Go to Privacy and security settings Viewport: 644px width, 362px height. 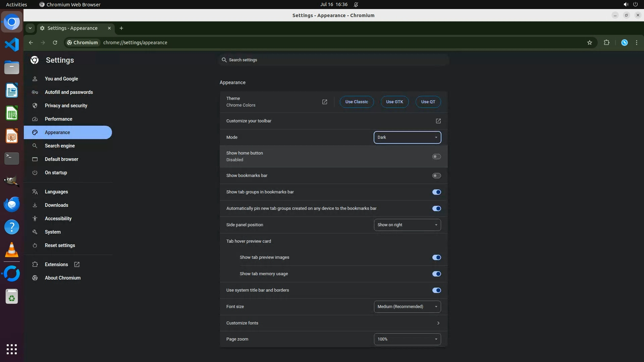pos(66,106)
